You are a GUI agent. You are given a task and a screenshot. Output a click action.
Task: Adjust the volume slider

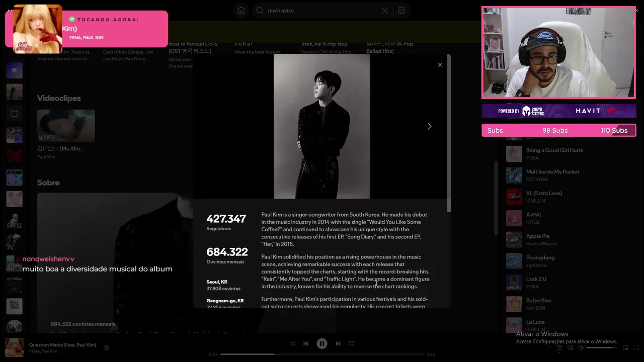(x=601, y=347)
